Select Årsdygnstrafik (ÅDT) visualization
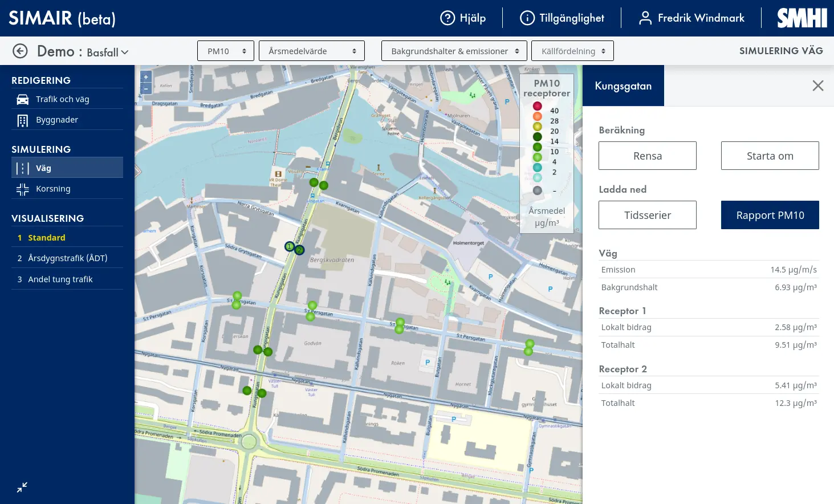834x504 pixels. pos(67,258)
